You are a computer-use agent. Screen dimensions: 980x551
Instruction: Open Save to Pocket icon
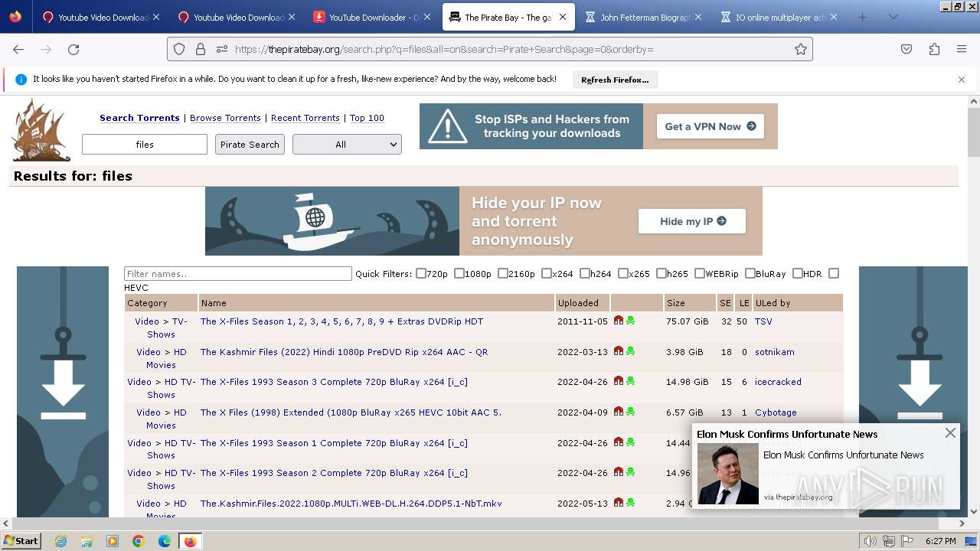pos(906,49)
